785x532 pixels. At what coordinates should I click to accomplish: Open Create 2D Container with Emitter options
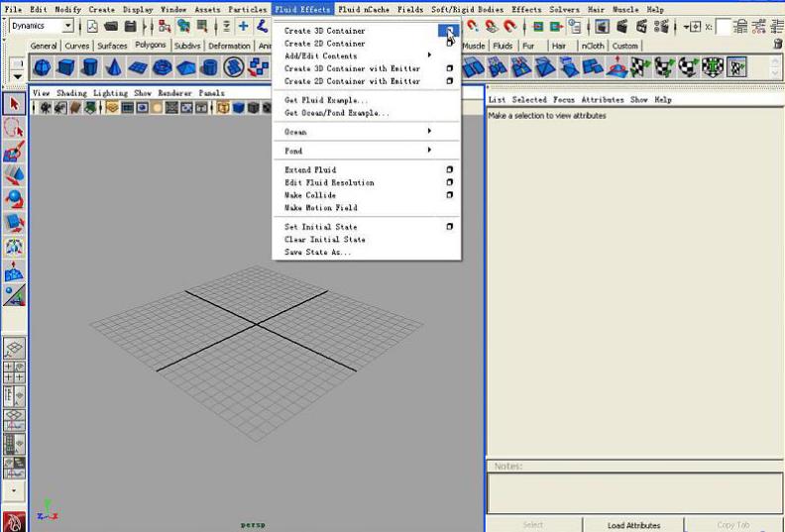click(449, 80)
